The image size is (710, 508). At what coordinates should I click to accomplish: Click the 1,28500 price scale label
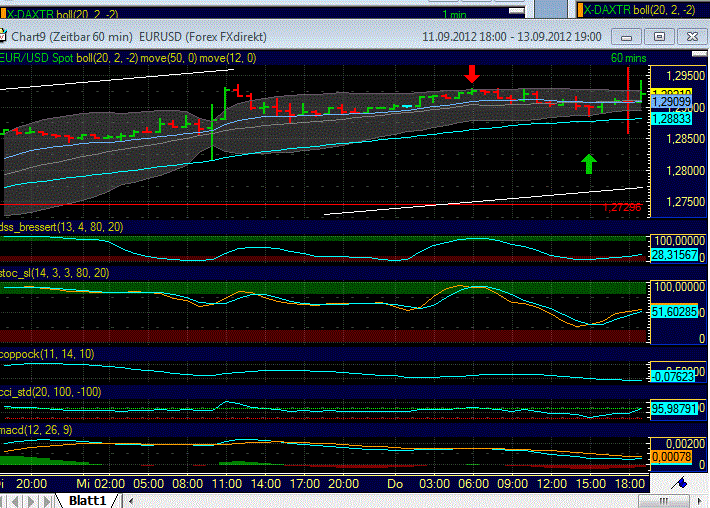click(686, 139)
